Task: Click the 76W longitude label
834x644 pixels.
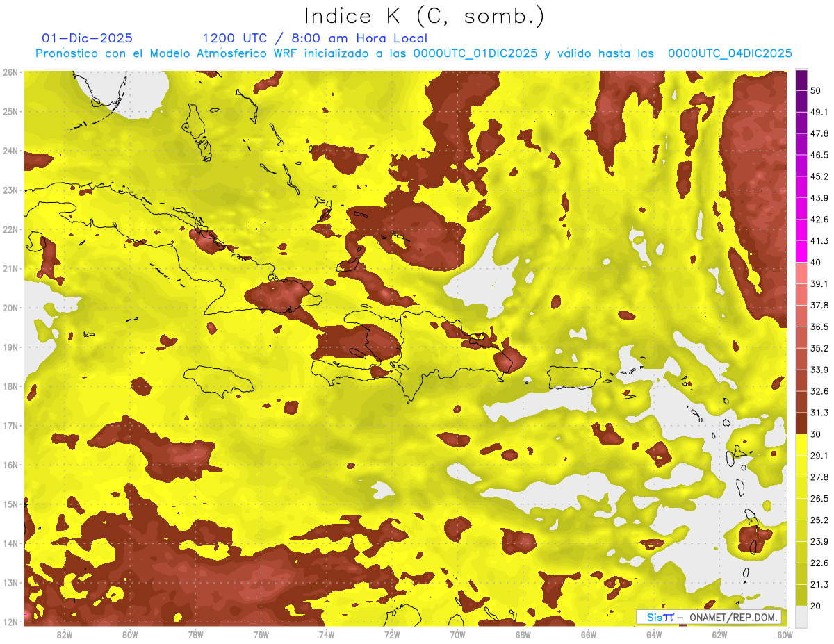Action: click(261, 634)
